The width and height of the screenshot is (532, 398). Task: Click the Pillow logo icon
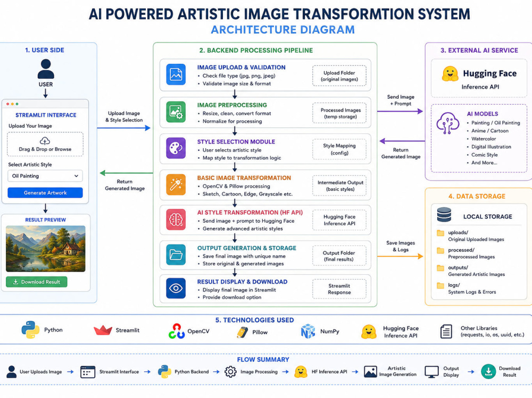[242, 332]
